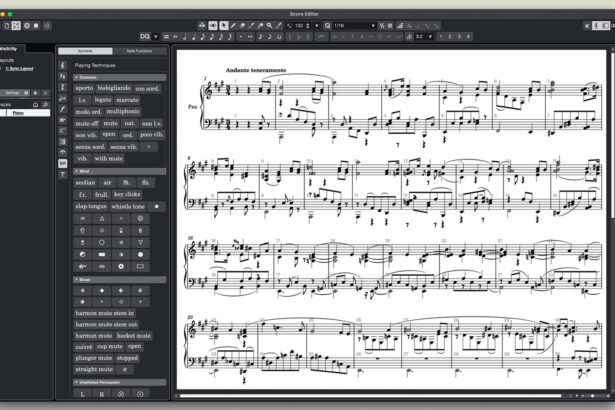Image resolution: width=615 pixels, height=410 pixels.
Task: Insert the slap-tongue wind technique
Action: click(91, 206)
